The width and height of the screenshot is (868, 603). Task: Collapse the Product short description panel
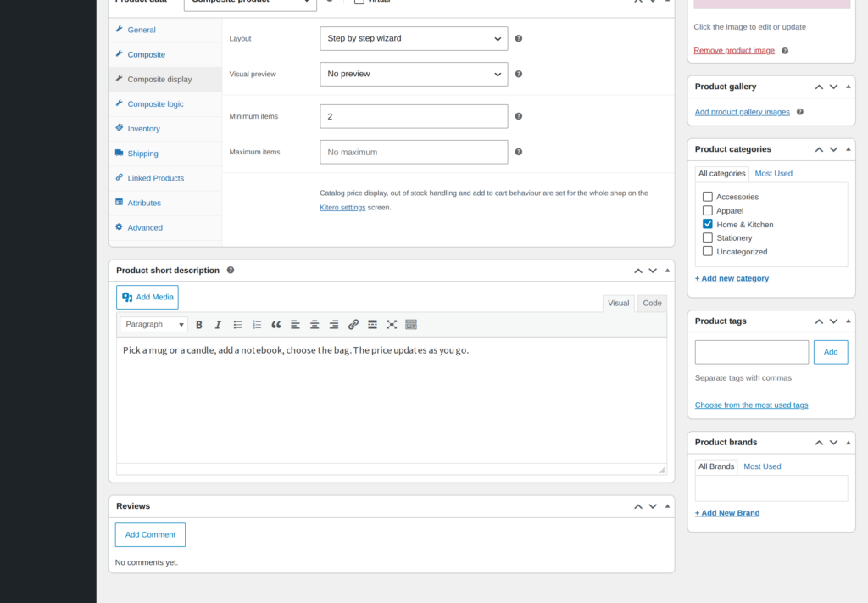(x=667, y=271)
